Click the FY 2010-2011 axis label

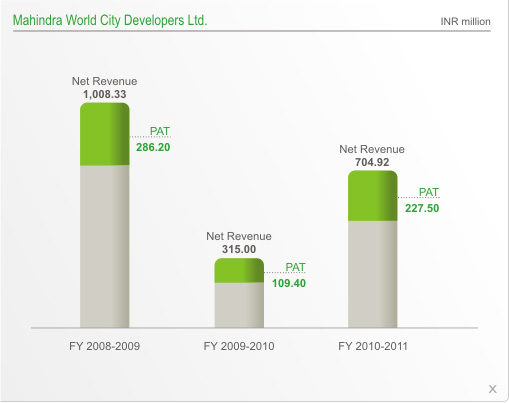tap(373, 346)
